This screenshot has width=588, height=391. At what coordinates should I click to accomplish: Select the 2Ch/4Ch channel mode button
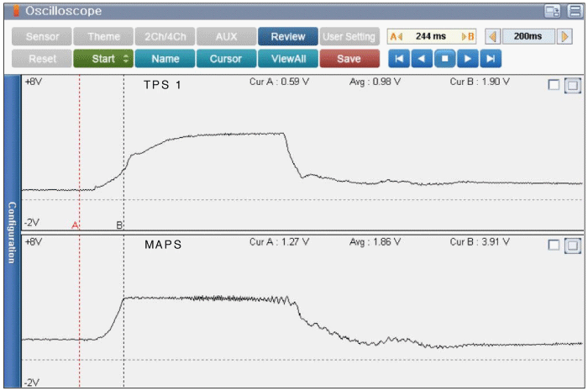tap(165, 36)
